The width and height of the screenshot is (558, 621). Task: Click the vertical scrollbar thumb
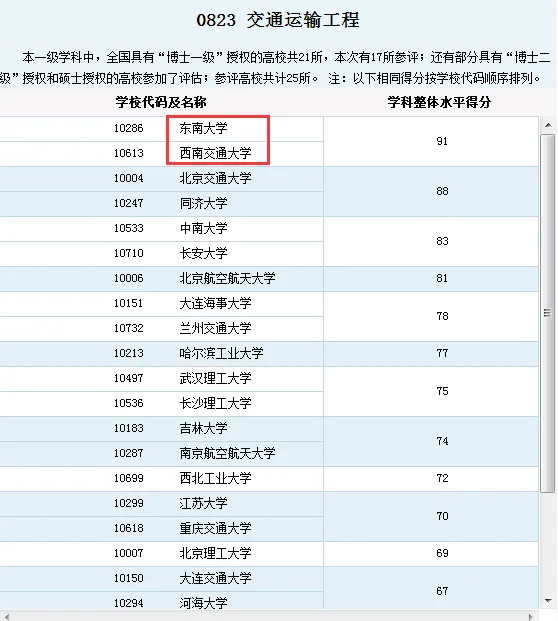pyautogui.click(x=548, y=313)
